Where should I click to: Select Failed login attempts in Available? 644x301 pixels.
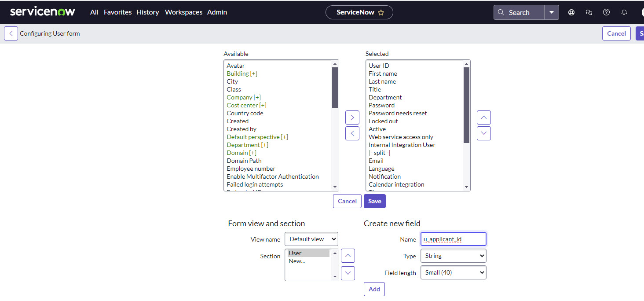pos(255,184)
